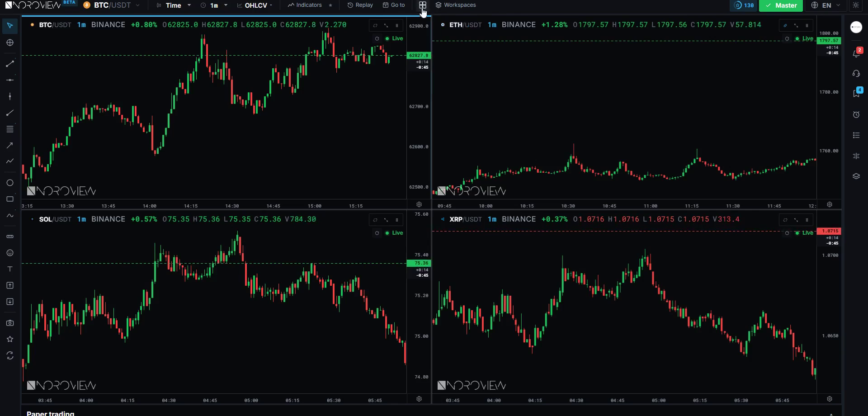Pick the ruler measure tool
868x416 pixels.
pyautogui.click(x=10, y=236)
